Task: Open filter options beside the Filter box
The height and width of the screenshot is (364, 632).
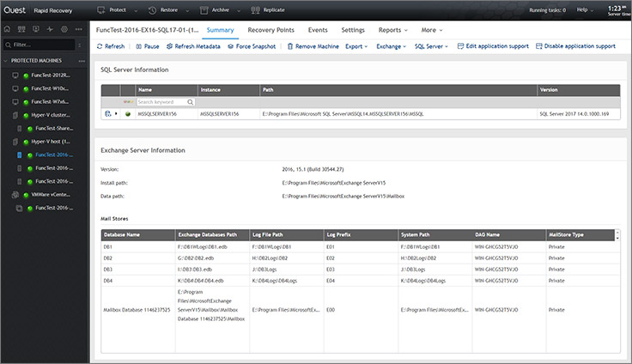Action: (x=79, y=45)
